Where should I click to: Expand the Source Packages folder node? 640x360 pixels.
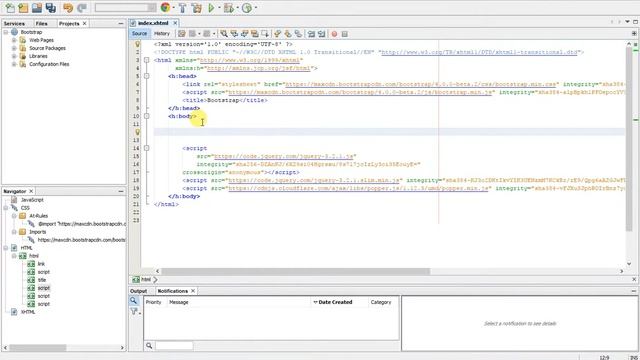coord(14,48)
